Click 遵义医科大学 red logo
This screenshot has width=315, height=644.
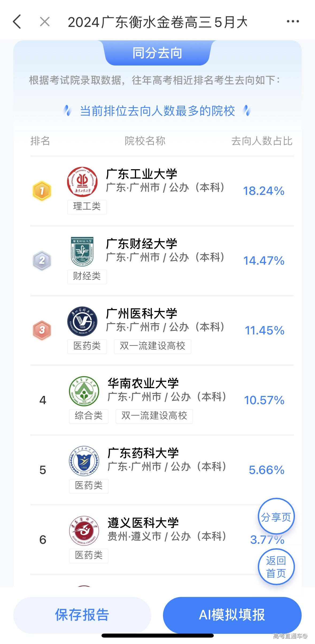[x=84, y=531]
